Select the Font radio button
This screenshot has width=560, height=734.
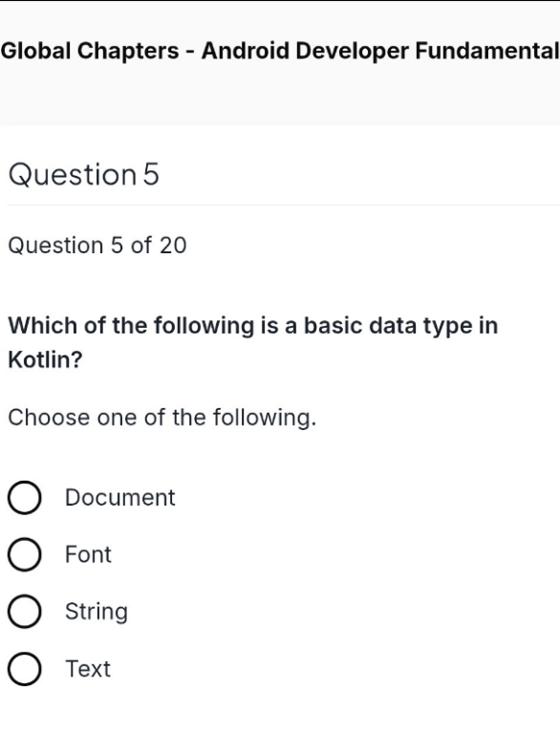coord(24,554)
